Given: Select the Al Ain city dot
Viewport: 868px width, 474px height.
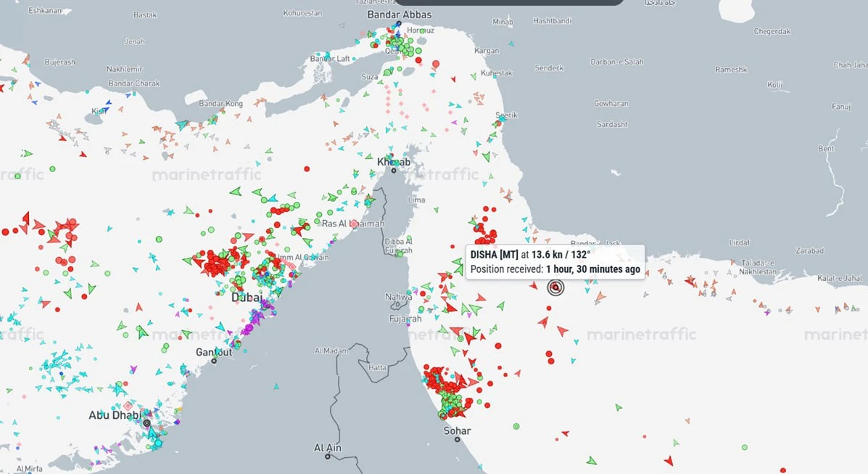Looking at the screenshot, I should 328,457.
